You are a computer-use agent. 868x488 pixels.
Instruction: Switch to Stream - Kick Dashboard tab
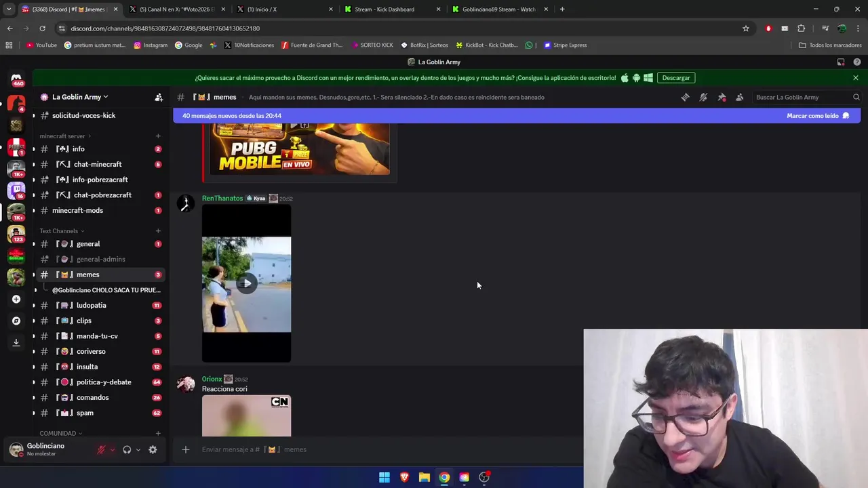coord(393,9)
